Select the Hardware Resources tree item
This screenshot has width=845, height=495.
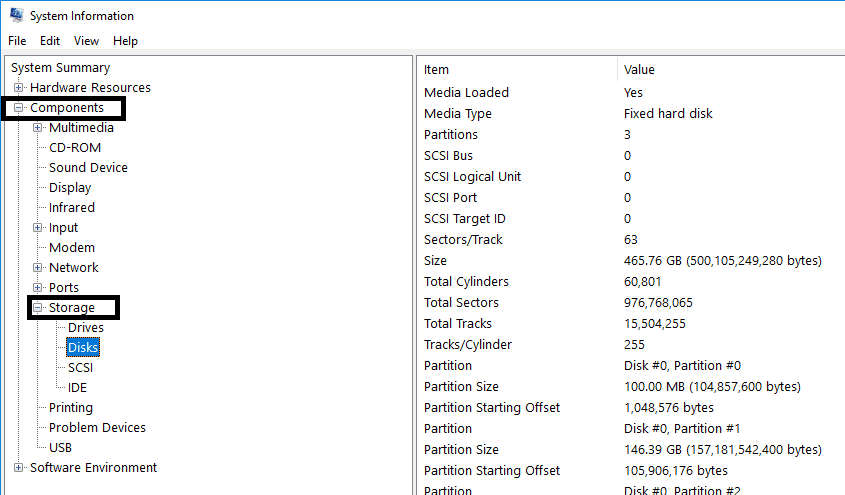[91, 87]
